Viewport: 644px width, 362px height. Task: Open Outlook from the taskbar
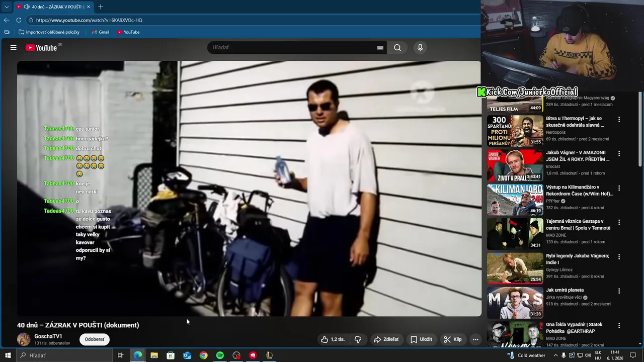click(187, 355)
